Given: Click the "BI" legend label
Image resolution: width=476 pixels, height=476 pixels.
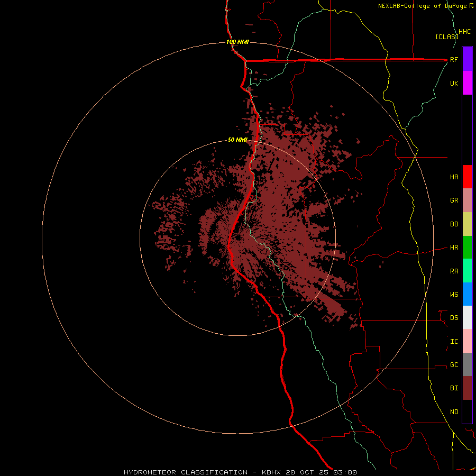Looking at the screenshot, I should [x=454, y=388].
